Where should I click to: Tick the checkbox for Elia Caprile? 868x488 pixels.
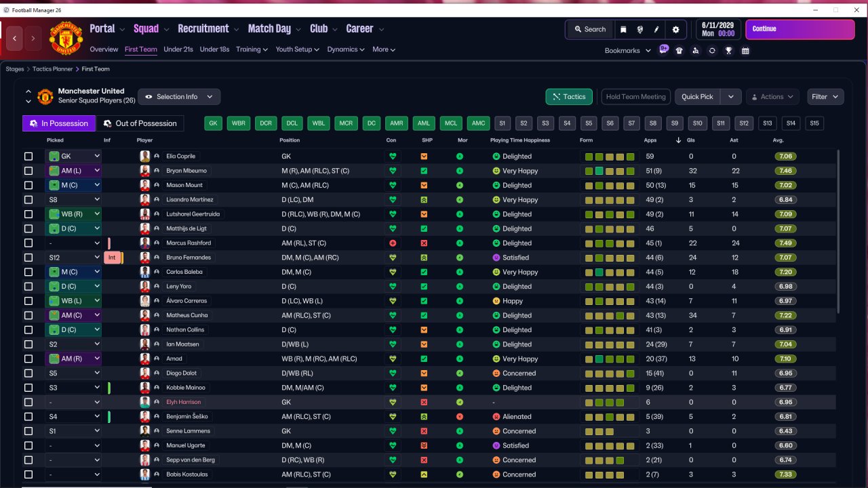(28, 157)
